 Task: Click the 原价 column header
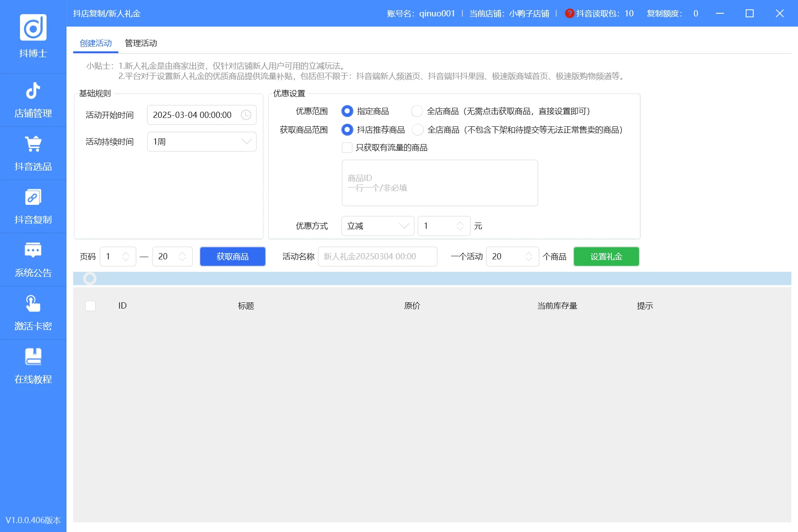tap(412, 306)
